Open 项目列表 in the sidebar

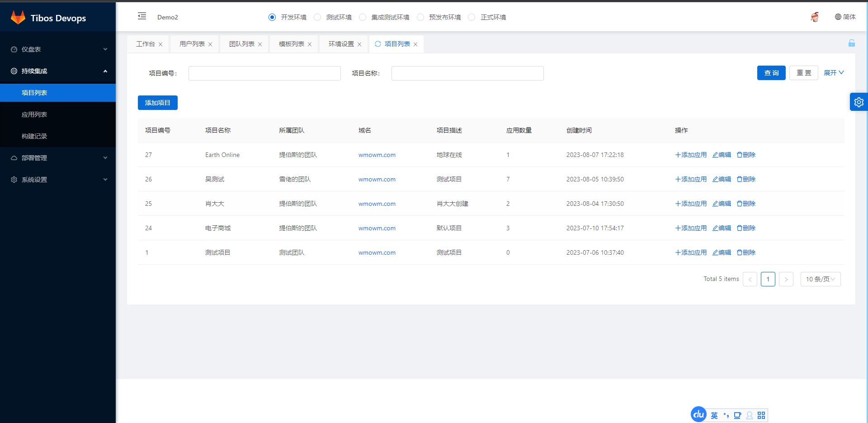tap(58, 93)
